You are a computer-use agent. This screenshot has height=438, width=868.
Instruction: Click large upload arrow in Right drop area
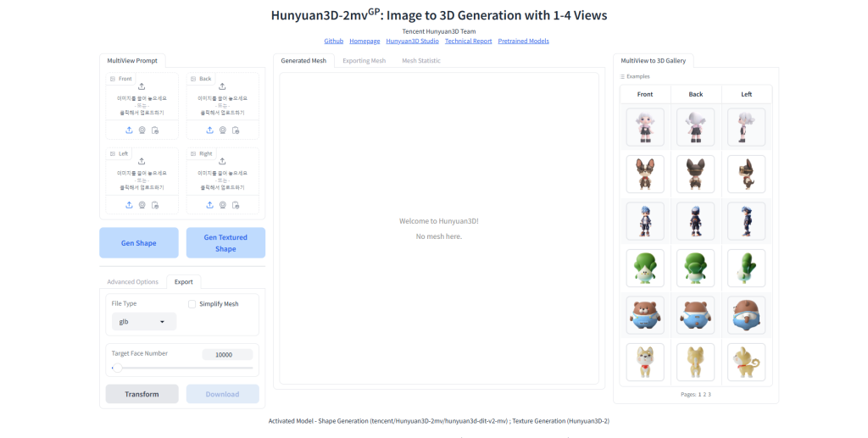pos(222,161)
